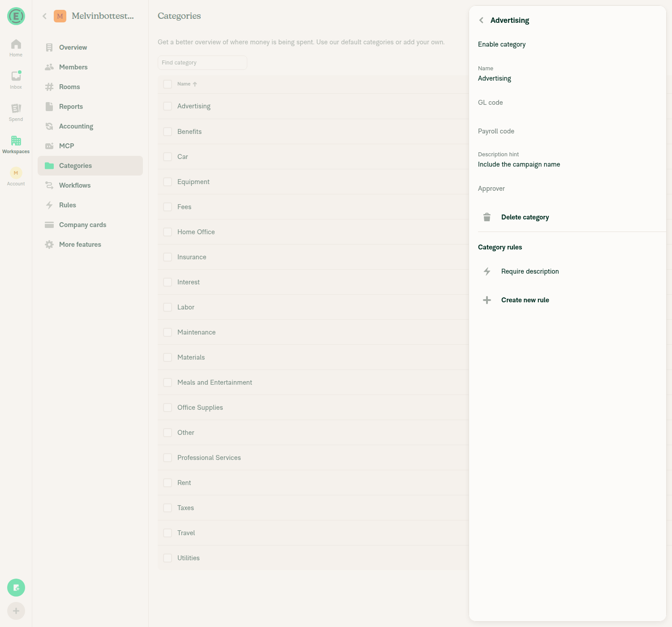Open the Utilities category row
Image resolution: width=672 pixels, height=627 pixels.
click(313, 558)
